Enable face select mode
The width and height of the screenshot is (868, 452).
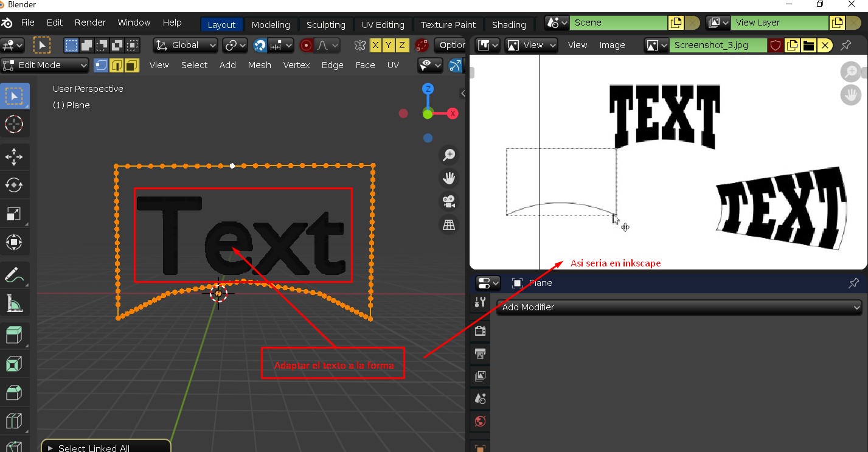click(x=132, y=65)
